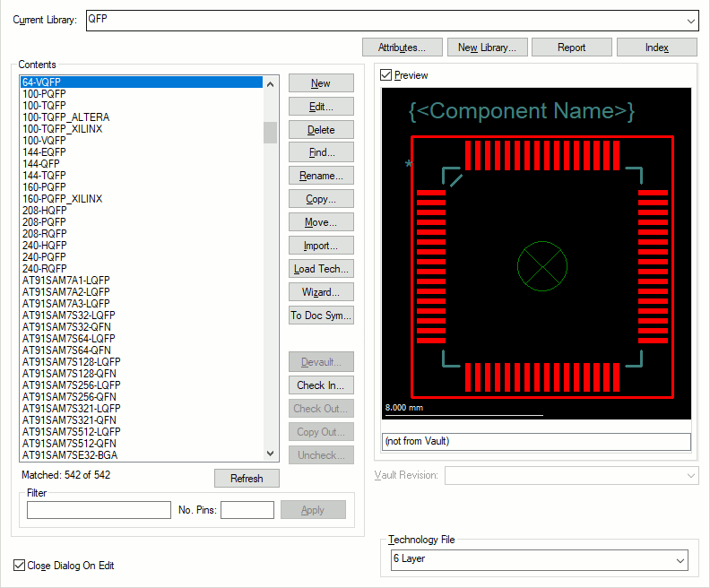
Task: Open the Current Library dropdown
Action: tap(690, 21)
